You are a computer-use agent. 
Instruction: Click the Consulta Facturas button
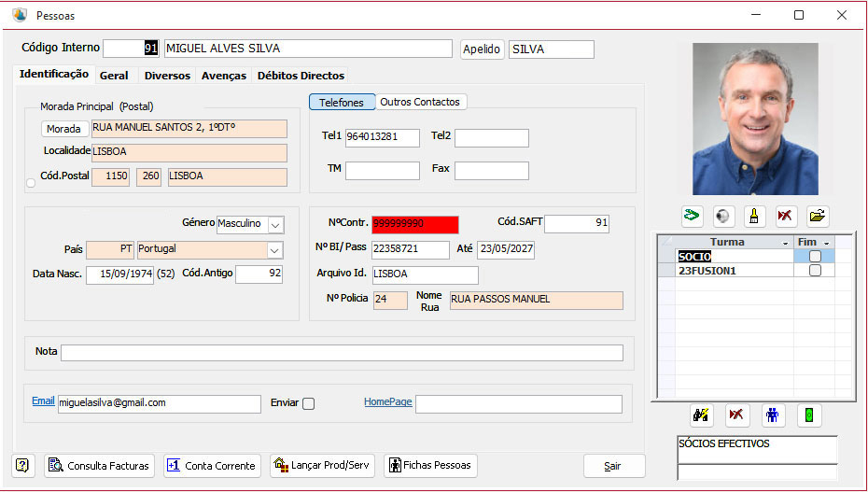coord(100,466)
